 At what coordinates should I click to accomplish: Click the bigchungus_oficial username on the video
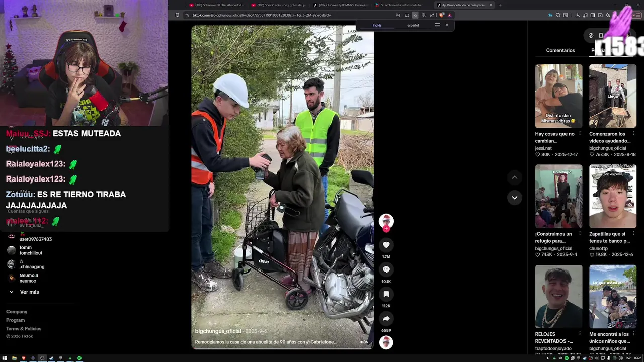218,331
